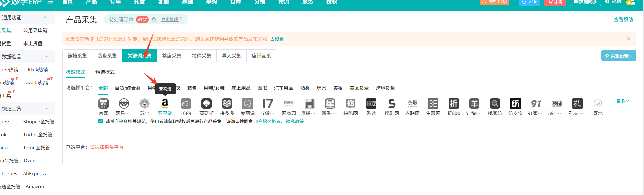Open TikTok热销 in sidebar
This screenshot has width=644, height=195.
[36, 70]
